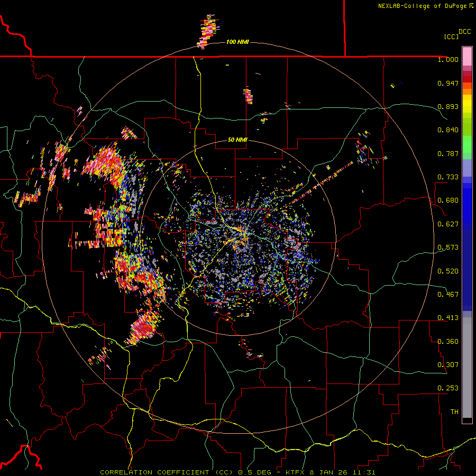
Task: Click the TH threshold label
Action: tap(454, 412)
